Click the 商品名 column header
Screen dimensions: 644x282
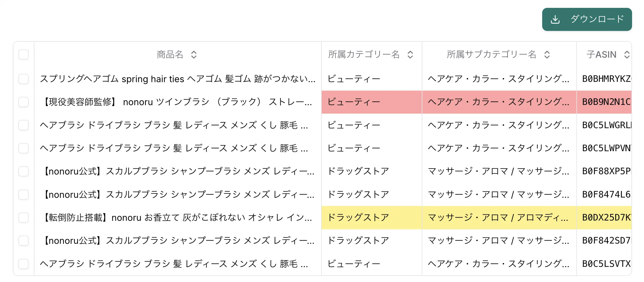click(x=170, y=54)
